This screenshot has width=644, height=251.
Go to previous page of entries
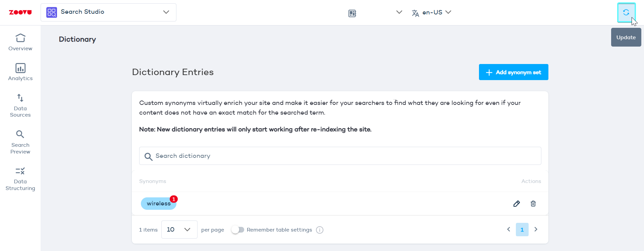pyautogui.click(x=508, y=230)
